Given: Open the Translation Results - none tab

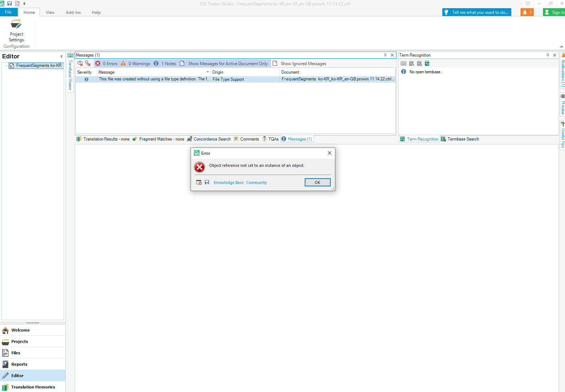Looking at the screenshot, I should tap(103, 139).
